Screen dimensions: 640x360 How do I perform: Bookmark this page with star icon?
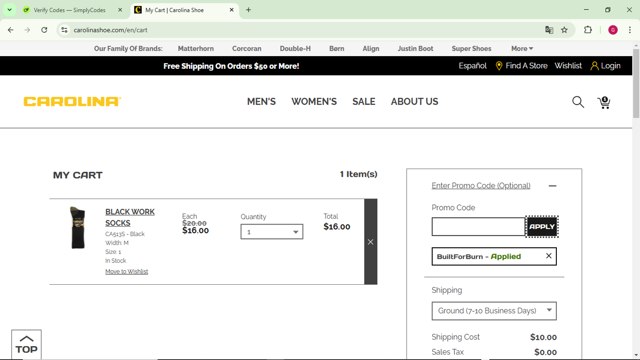(x=564, y=30)
